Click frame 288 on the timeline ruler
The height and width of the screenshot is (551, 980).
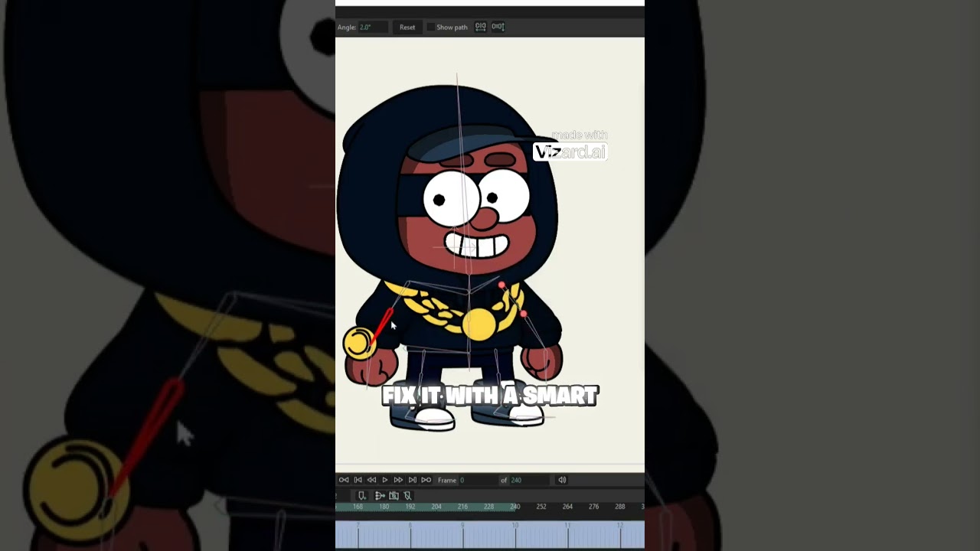620,507
